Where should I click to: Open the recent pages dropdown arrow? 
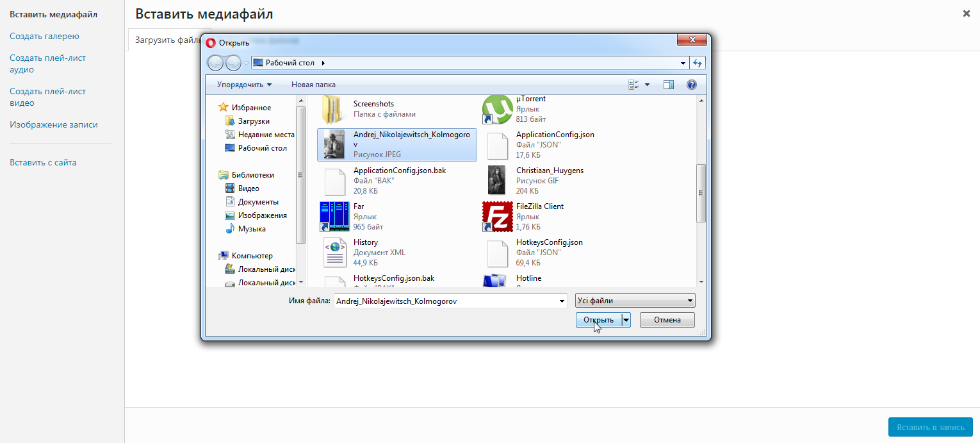247,63
